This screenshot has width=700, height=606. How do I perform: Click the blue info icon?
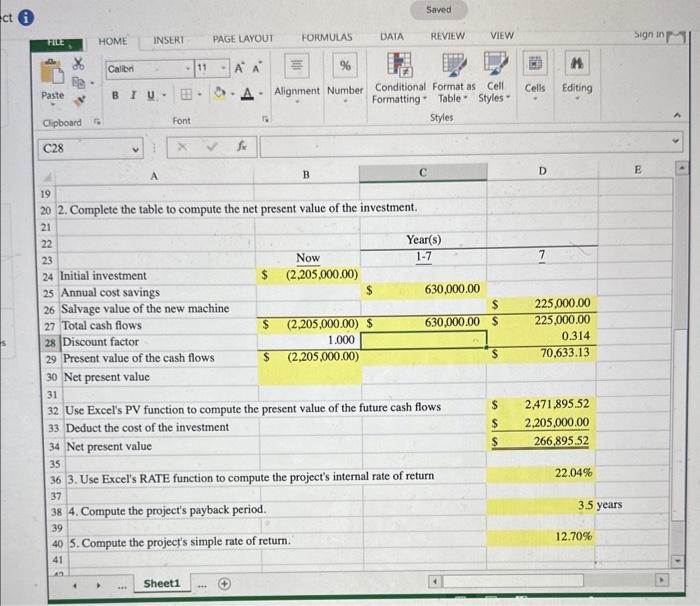[x=26, y=18]
